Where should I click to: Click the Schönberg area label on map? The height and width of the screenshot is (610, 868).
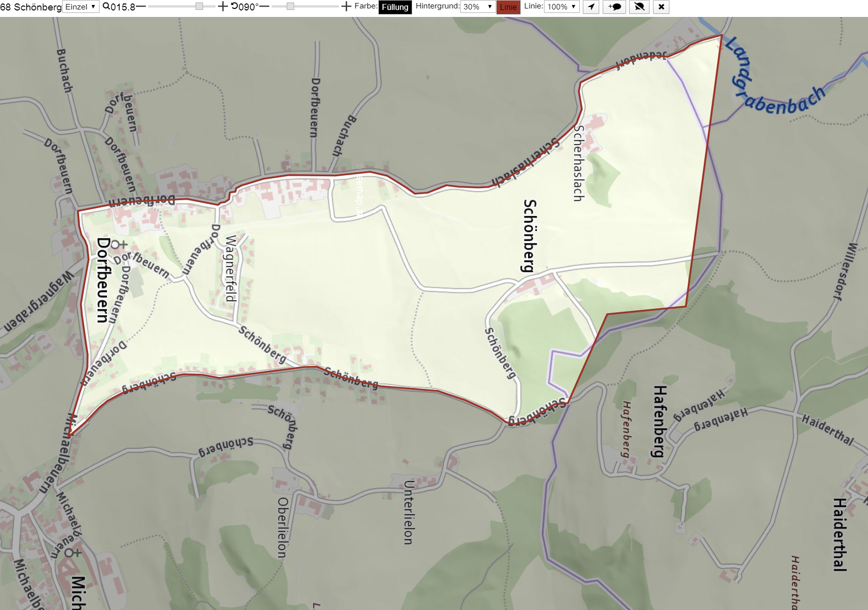(x=530, y=236)
